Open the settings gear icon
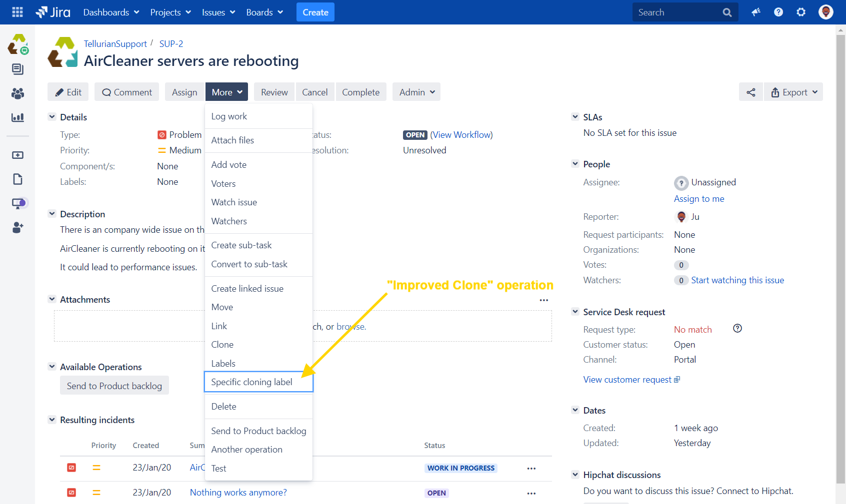846x504 pixels. point(801,12)
